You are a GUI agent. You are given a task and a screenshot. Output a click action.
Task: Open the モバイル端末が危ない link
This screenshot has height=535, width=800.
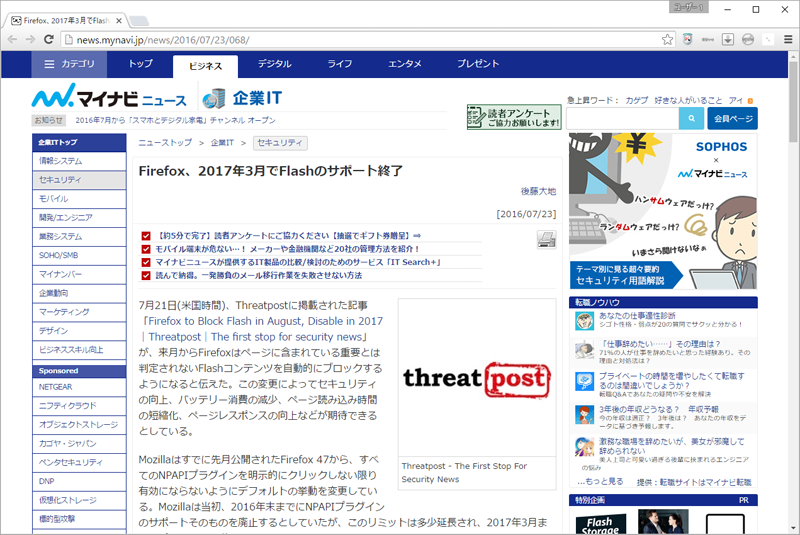pyautogui.click(x=288, y=249)
